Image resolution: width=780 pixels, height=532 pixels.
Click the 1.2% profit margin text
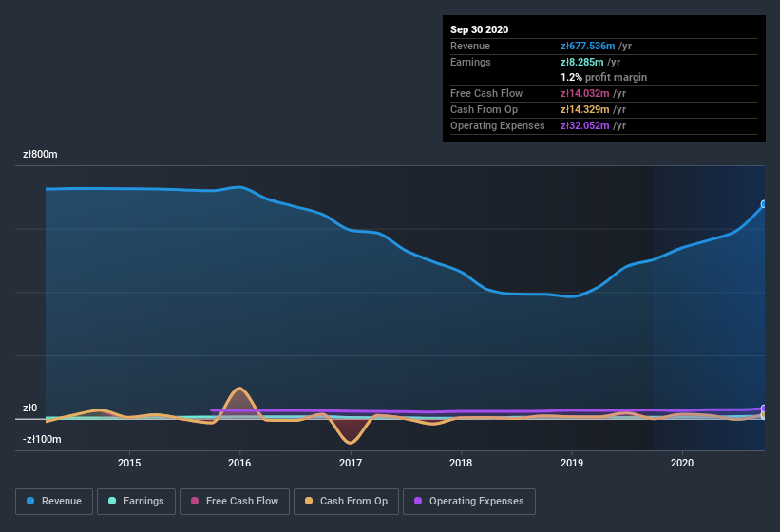point(604,77)
